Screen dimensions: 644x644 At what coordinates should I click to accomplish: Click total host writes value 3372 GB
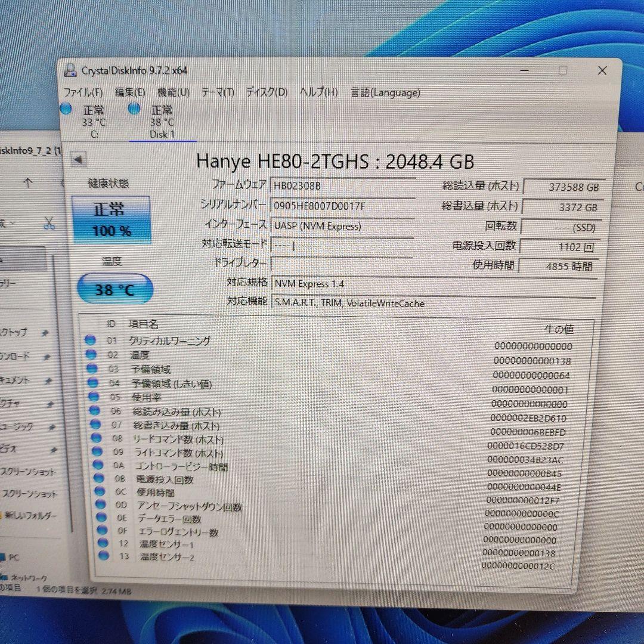563,208
